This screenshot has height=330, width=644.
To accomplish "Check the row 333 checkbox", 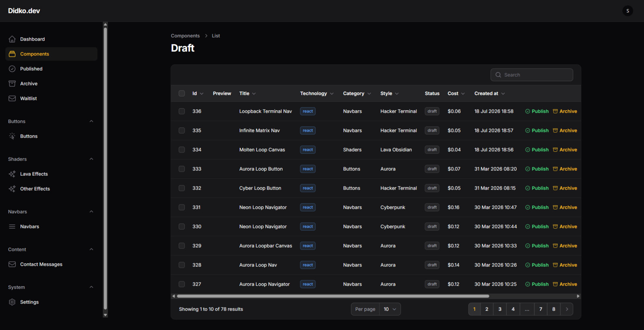I will pyautogui.click(x=182, y=169).
